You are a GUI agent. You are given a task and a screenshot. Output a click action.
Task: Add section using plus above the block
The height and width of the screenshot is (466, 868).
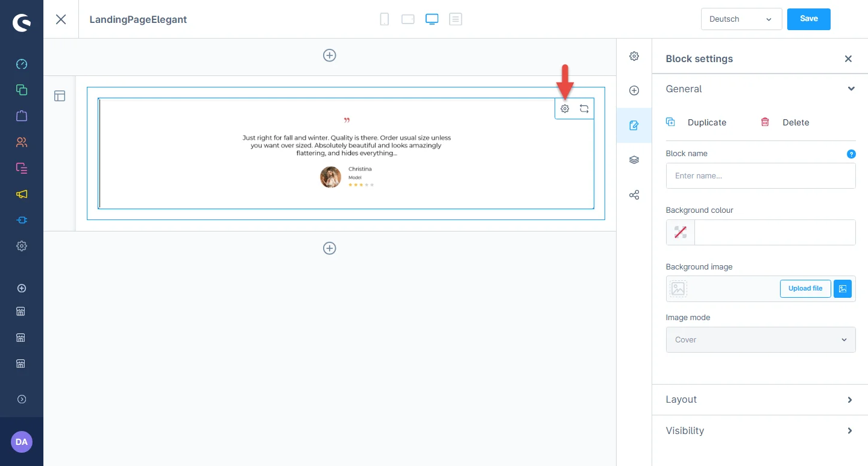coord(330,55)
